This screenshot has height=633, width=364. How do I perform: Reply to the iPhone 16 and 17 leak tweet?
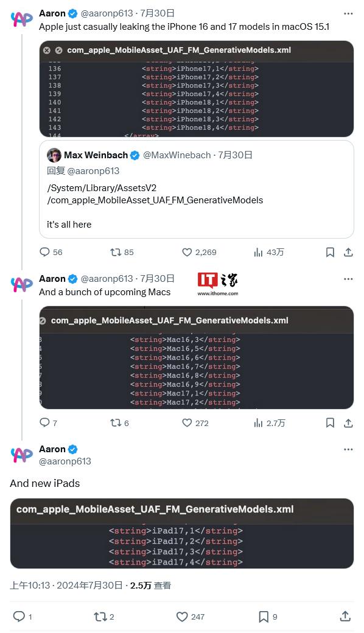point(44,253)
